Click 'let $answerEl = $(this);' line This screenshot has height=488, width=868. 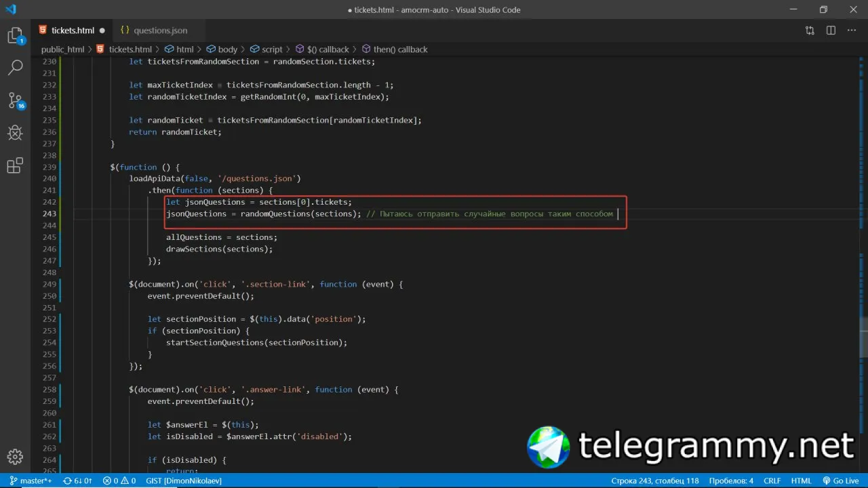coord(203,425)
